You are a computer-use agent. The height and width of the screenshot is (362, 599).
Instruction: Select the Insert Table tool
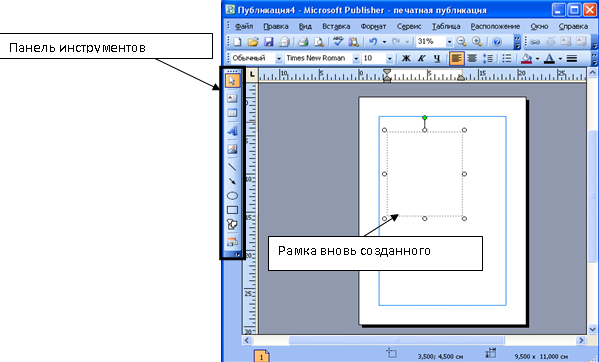tap(232, 113)
